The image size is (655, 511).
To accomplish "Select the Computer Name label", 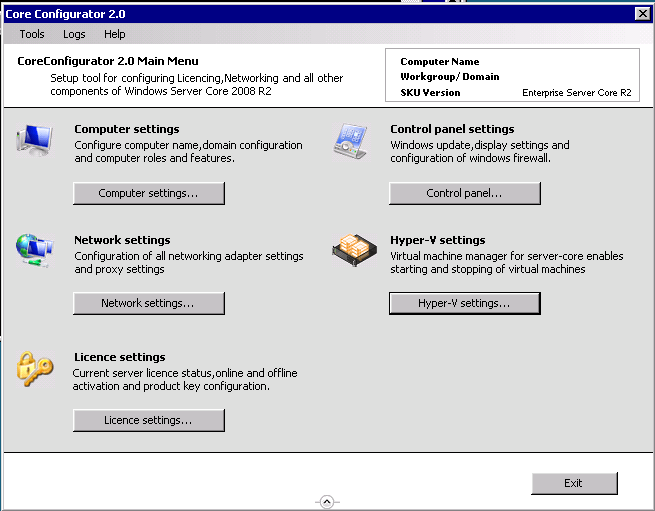I will pyautogui.click(x=439, y=62).
